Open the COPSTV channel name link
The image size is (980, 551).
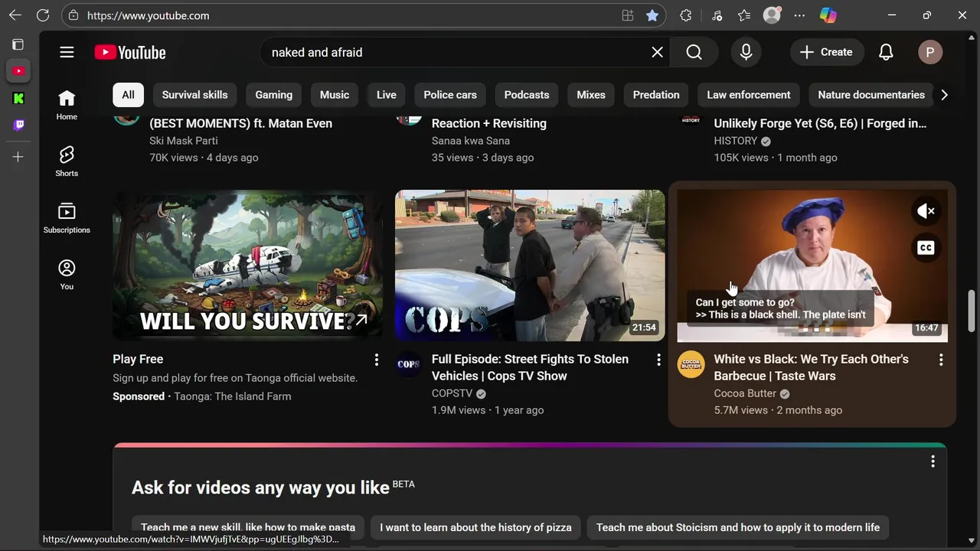452,393
